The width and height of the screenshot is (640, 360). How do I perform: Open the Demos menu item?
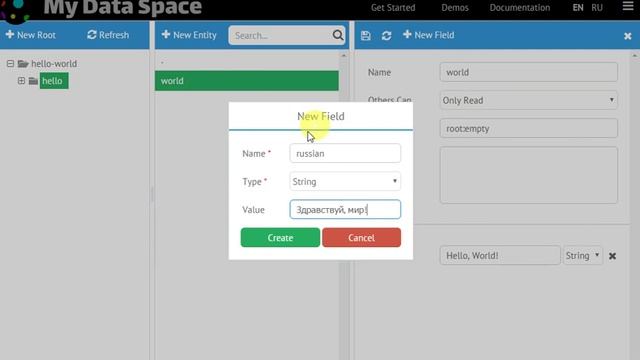click(x=455, y=8)
